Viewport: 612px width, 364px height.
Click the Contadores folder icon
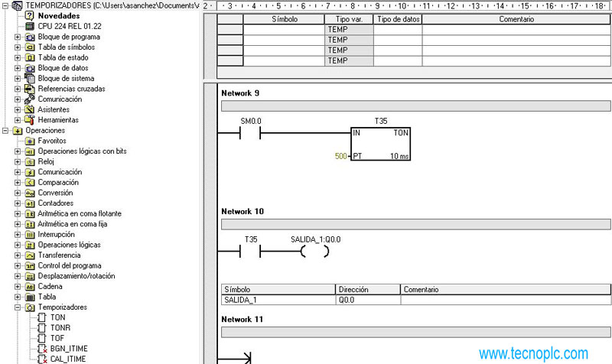tap(30, 203)
